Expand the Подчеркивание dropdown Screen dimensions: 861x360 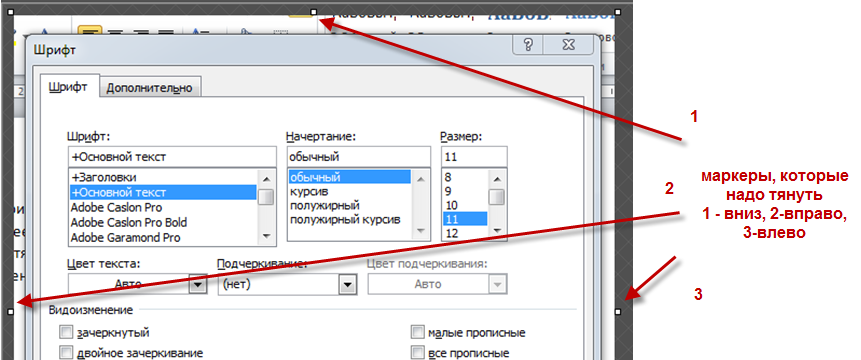click(x=347, y=284)
